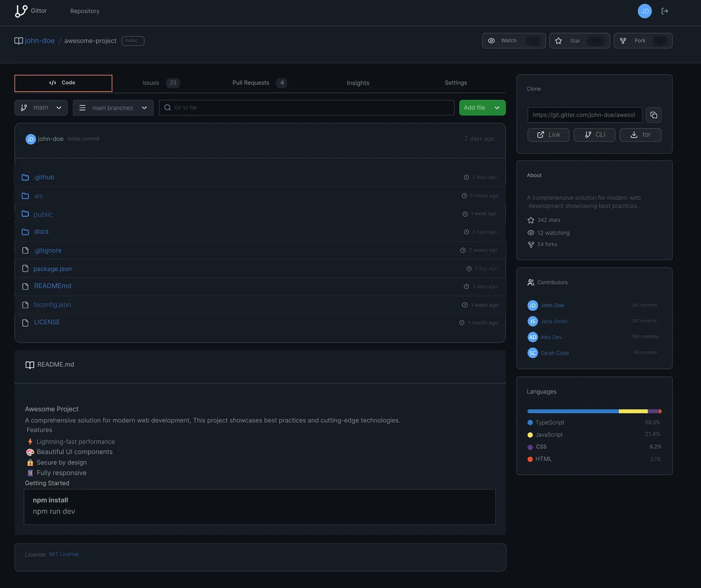The height and width of the screenshot is (588, 701).
Task: Open the main branch dropdown
Action: [41, 108]
